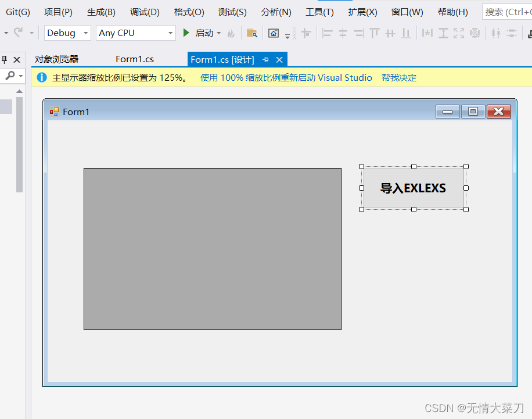The width and height of the screenshot is (532, 419).
Task: Click the Align Lefts icon
Action: point(327,33)
